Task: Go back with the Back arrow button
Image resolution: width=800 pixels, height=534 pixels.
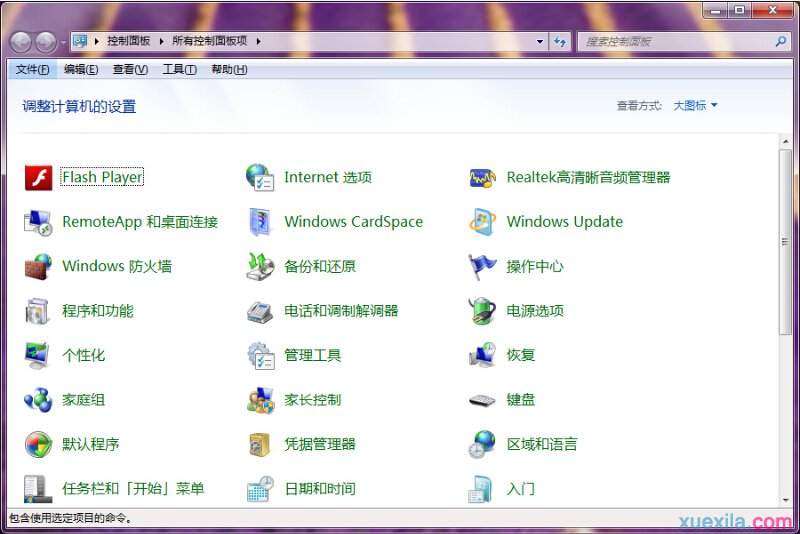Action: 21,42
